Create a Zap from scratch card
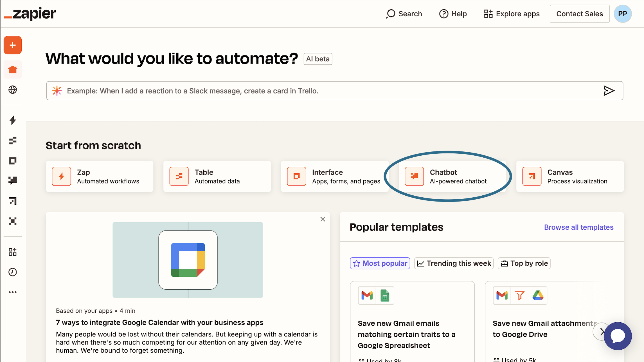Image resolution: width=644 pixels, height=362 pixels. 100,176
